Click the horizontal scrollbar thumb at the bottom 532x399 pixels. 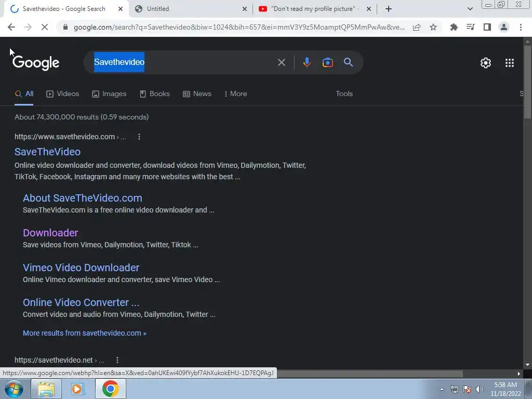click(370, 374)
